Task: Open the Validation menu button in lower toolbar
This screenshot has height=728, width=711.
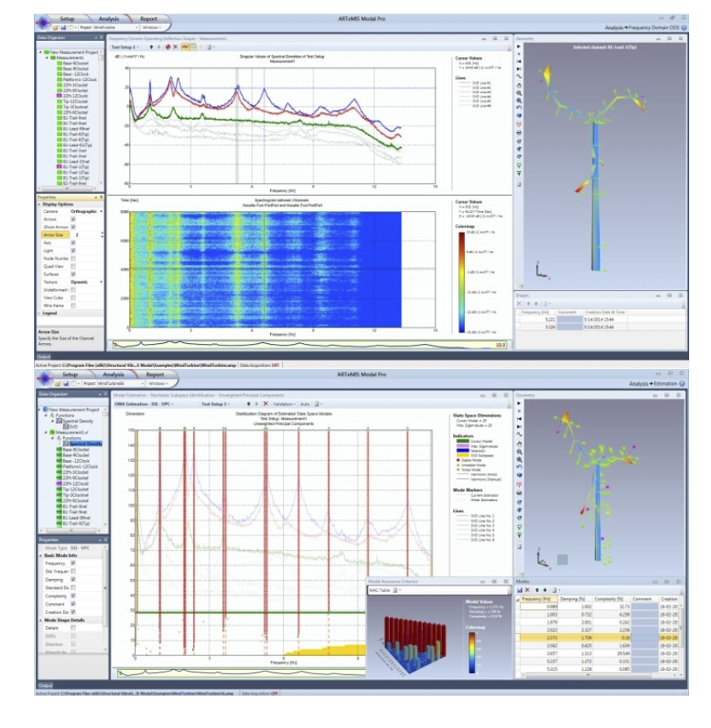Action: click(282, 403)
